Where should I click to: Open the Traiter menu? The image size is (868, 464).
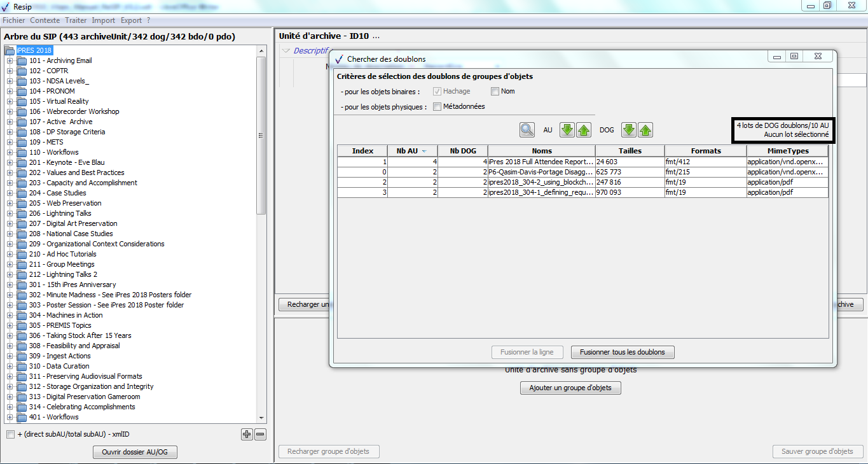tap(76, 20)
